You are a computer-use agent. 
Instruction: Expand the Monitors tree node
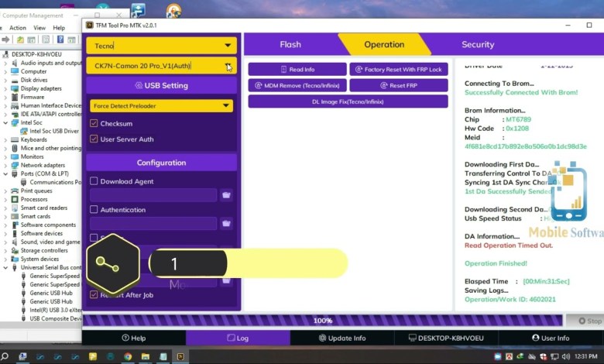[x=5, y=156]
